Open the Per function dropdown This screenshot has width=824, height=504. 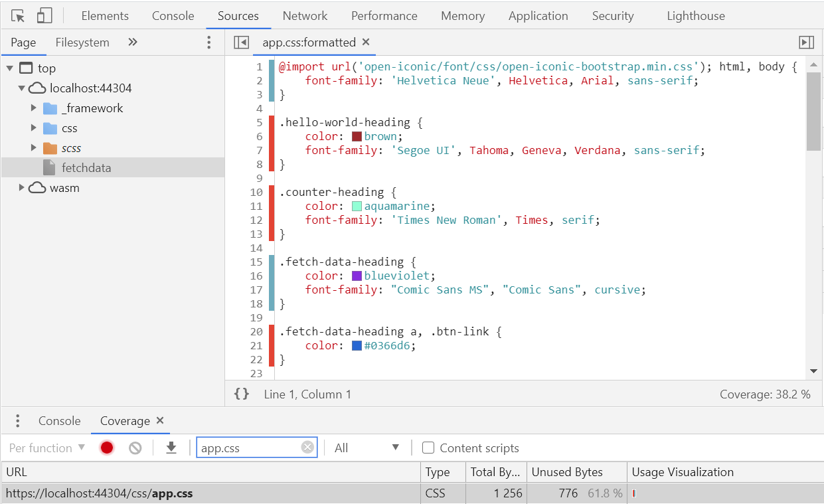44,448
